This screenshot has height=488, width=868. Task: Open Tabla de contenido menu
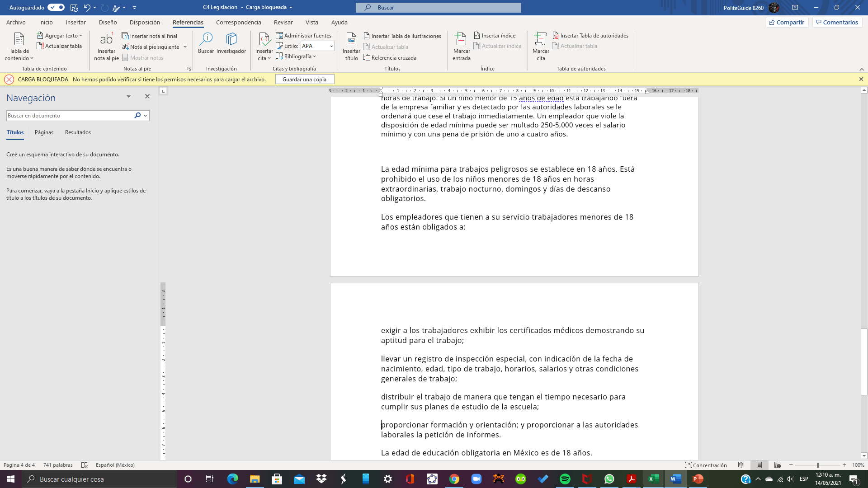pos(19,47)
